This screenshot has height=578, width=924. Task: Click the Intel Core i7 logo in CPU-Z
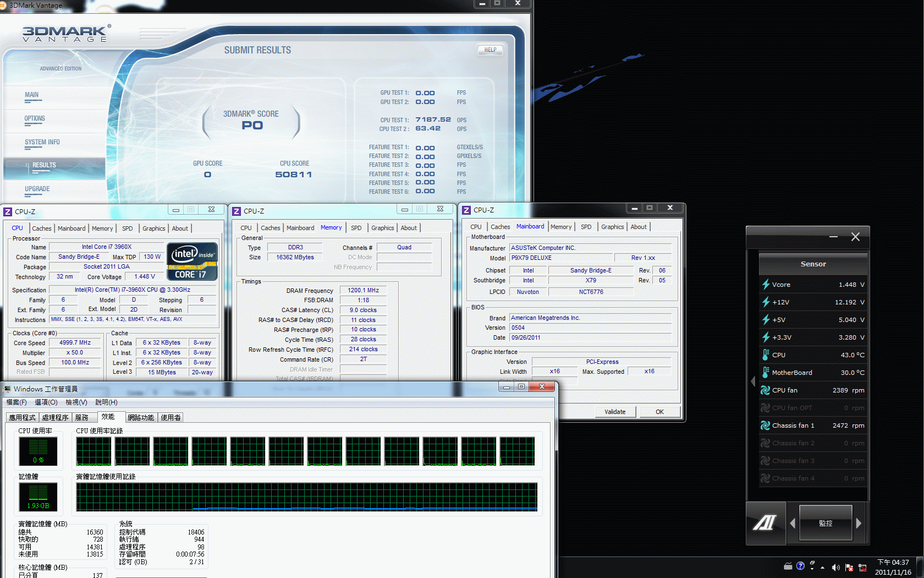(x=193, y=261)
